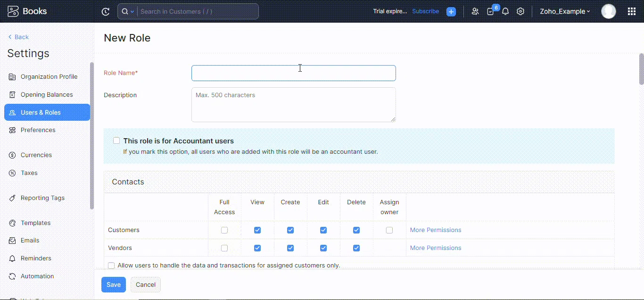Expand the search scope dropdown arrow
The height and width of the screenshot is (300, 644).
tap(132, 12)
